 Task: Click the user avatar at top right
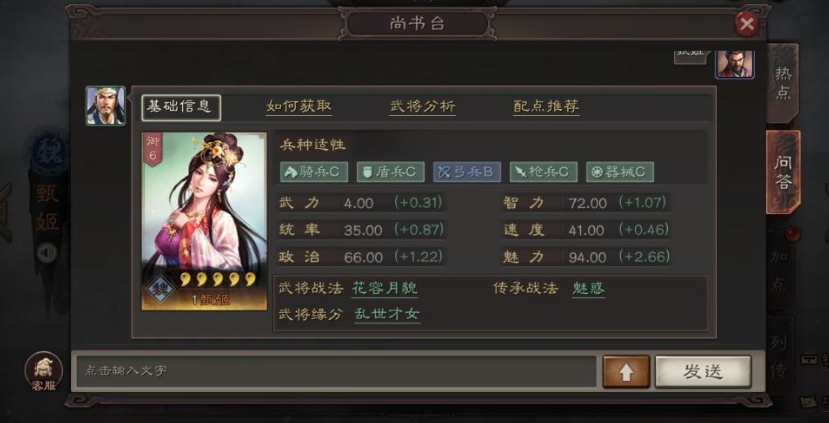click(x=735, y=65)
